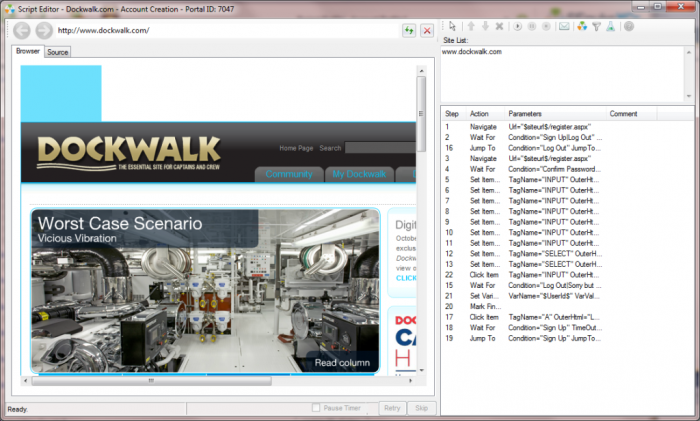Click the Home Page link
Screen dimensions: 700x421
[296, 148]
